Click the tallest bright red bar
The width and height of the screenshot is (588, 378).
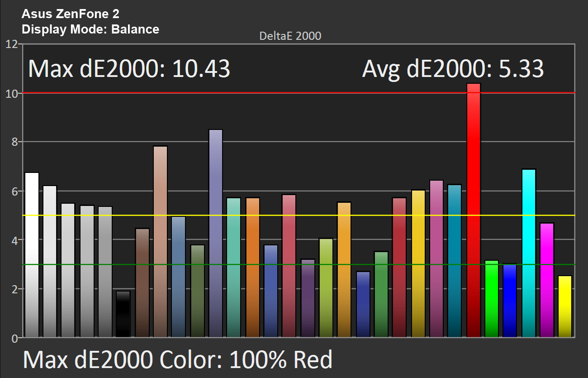pyautogui.click(x=474, y=210)
